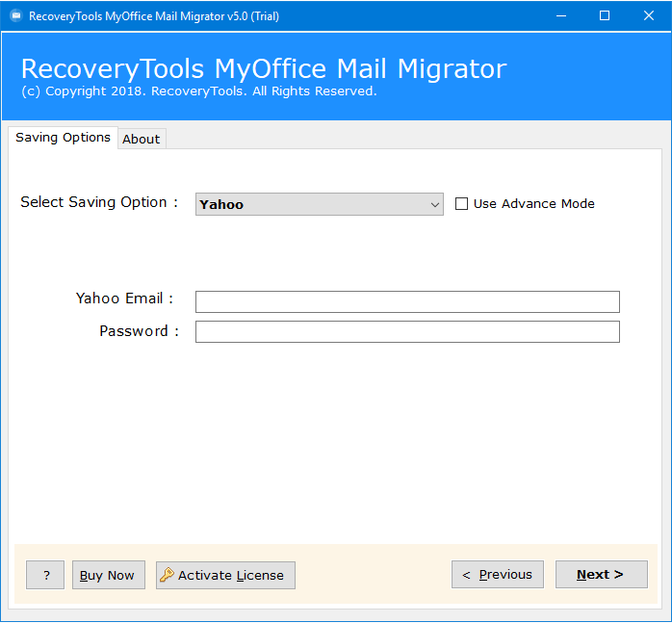672x623 pixels.
Task: Click the 'Select Saving Option :' label
Action: click(x=99, y=202)
